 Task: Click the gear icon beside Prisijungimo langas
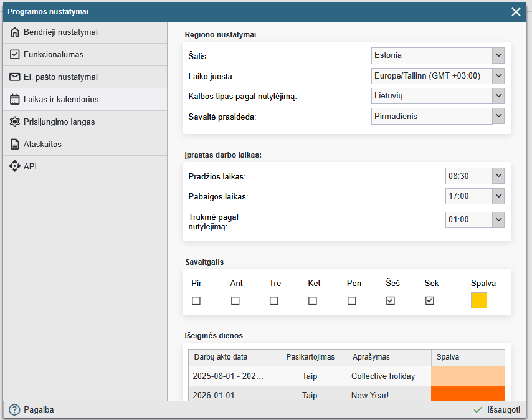tap(14, 122)
